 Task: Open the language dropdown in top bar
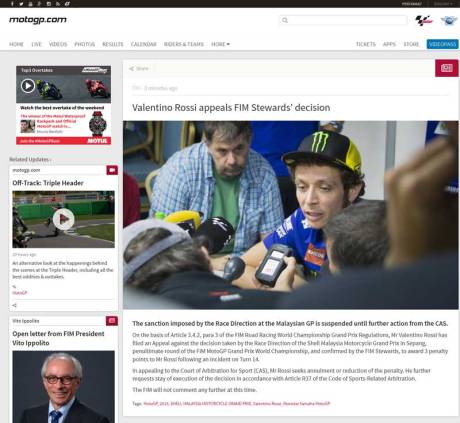coord(444,4)
